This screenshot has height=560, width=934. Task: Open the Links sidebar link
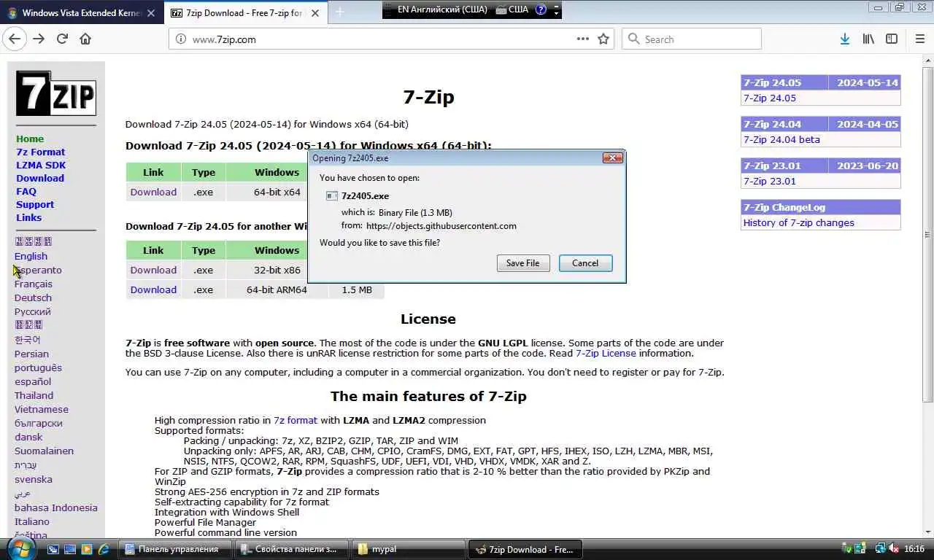click(x=28, y=217)
